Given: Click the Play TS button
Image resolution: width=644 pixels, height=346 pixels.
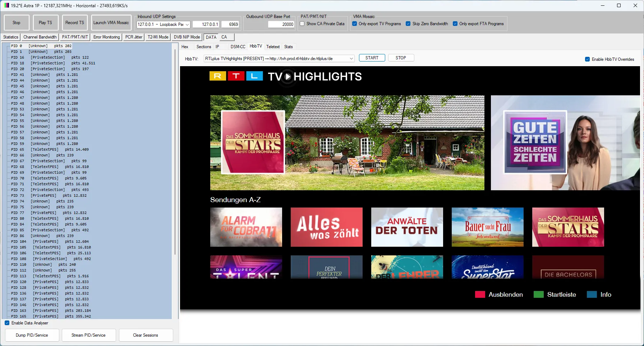Looking at the screenshot, I should click(x=45, y=23).
